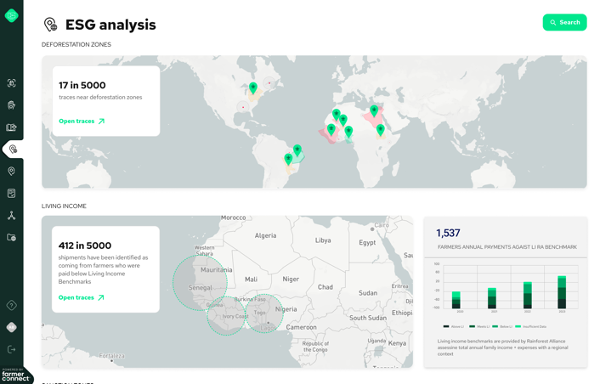598x384 pixels.
Task: Click the green pin over Ethiopia region
Action: click(x=380, y=130)
